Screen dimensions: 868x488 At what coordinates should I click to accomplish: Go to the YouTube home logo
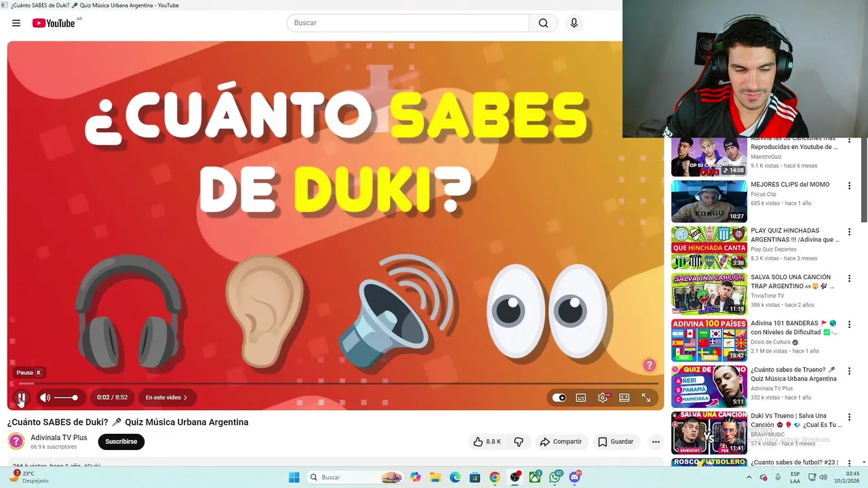(54, 23)
